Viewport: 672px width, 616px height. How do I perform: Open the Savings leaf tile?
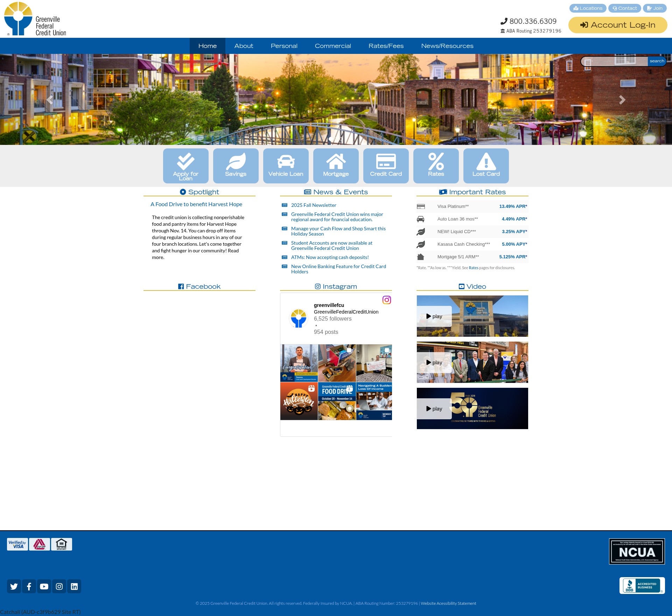click(x=236, y=166)
